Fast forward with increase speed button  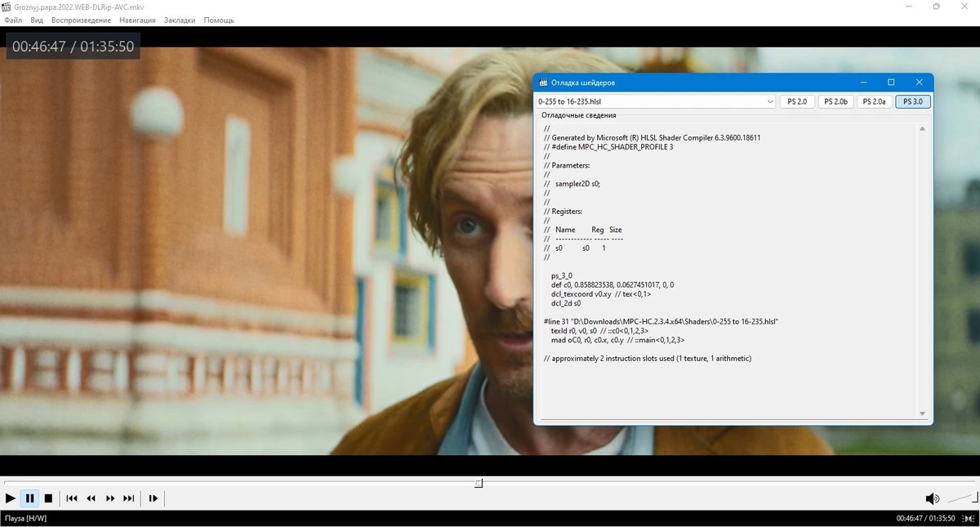[x=110, y=498]
